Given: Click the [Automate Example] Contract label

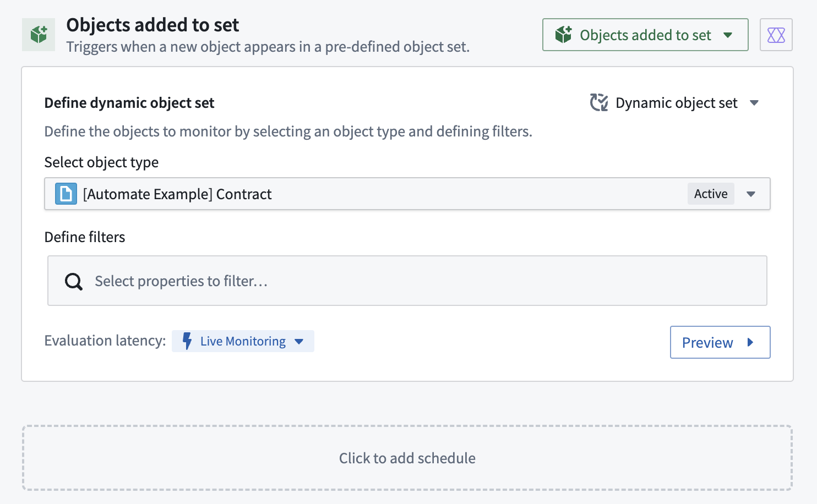Looking at the screenshot, I should click(x=177, y=194).
